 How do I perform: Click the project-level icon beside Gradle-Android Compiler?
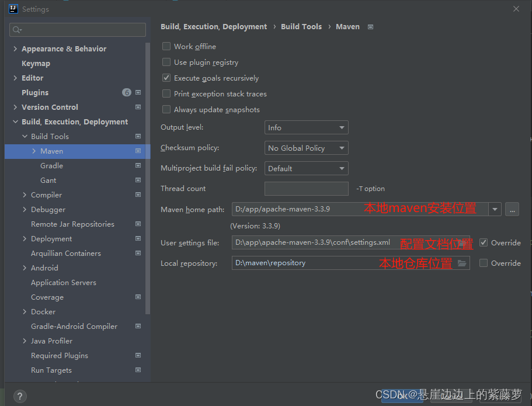pyautogui.click(x=138, y=326)
